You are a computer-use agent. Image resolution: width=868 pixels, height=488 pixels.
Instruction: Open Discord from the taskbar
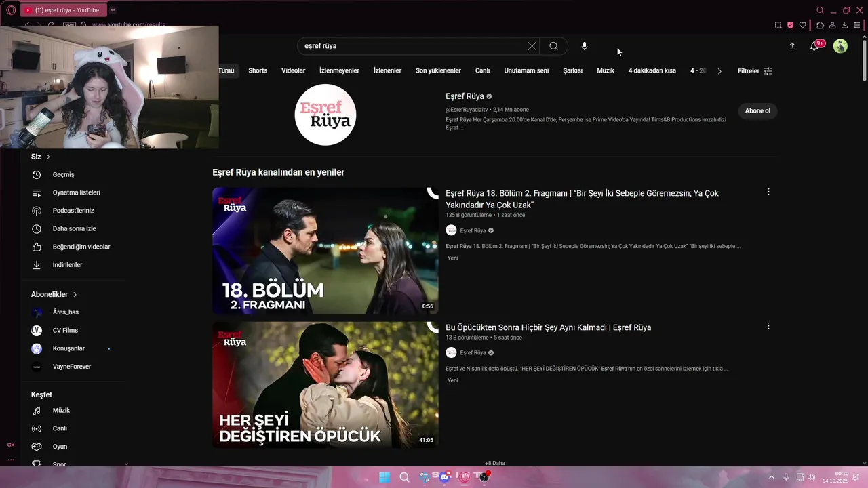coord(444,477)
